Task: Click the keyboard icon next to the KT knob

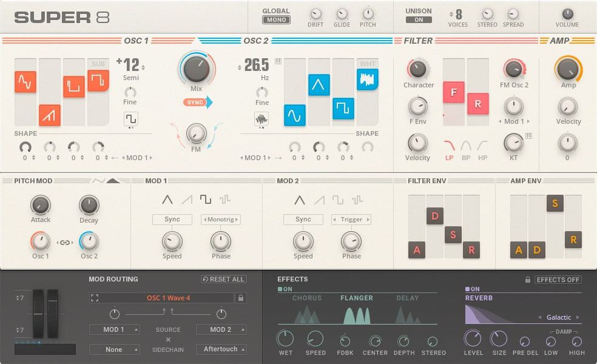Action: 528,136
